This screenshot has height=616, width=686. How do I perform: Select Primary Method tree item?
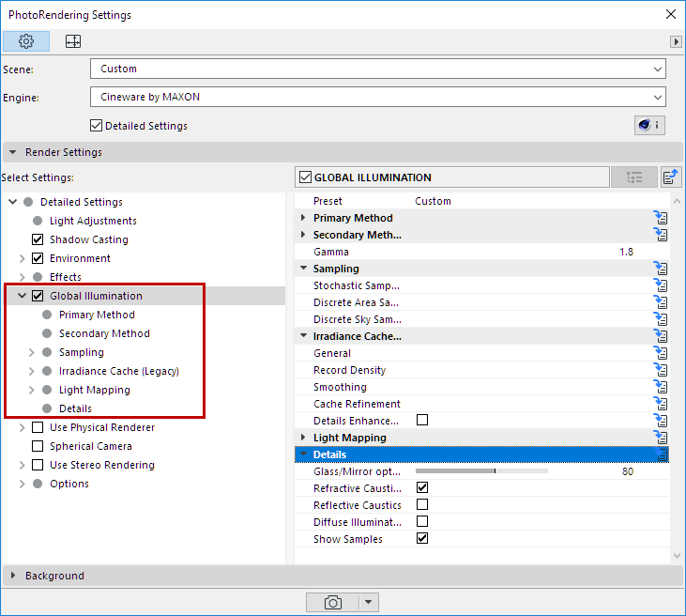(97, 315)
